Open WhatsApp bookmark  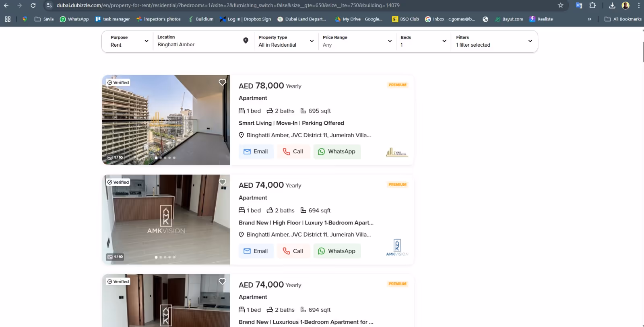[74, 19]
